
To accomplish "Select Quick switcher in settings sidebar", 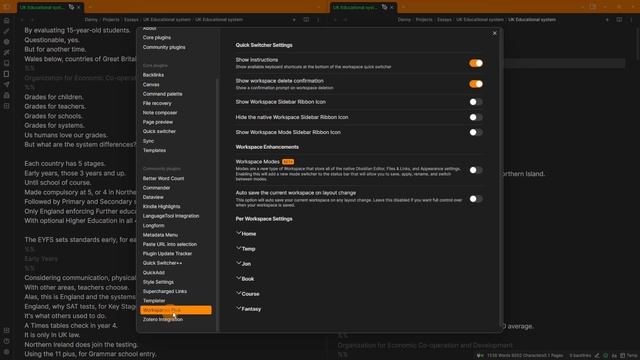I will 159,131.
